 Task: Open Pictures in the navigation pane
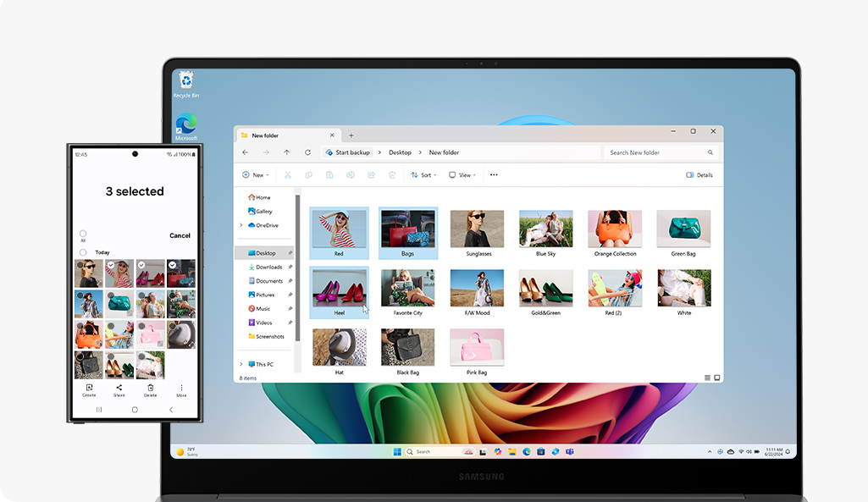262,295
